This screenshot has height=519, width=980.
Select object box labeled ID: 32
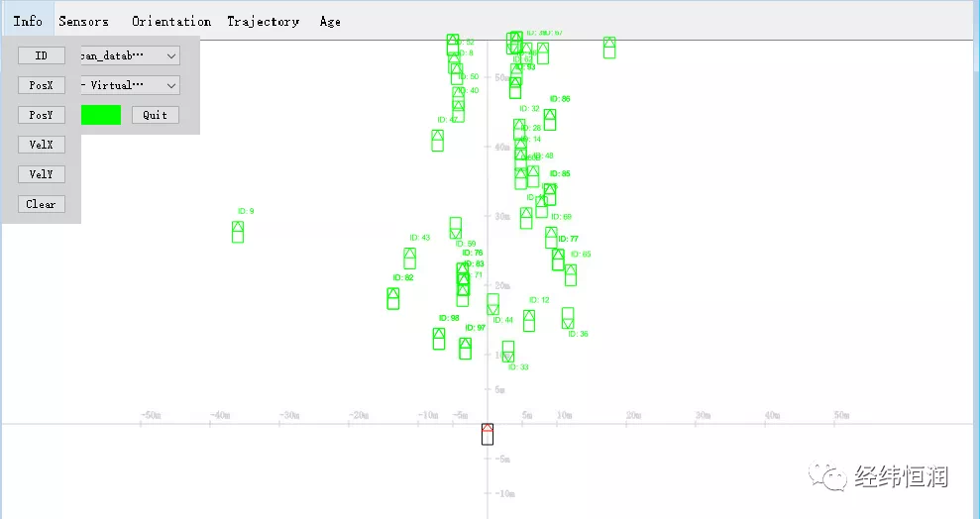pyautogui.click(x=519, y=130)
